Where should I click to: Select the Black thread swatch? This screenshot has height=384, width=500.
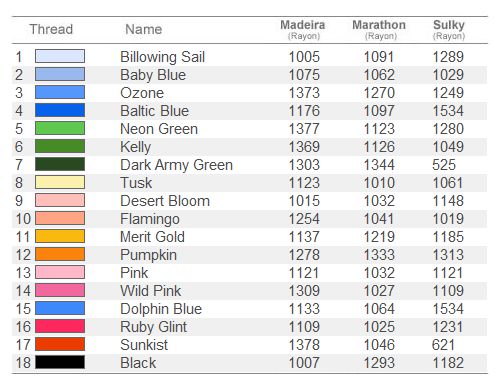60,362
